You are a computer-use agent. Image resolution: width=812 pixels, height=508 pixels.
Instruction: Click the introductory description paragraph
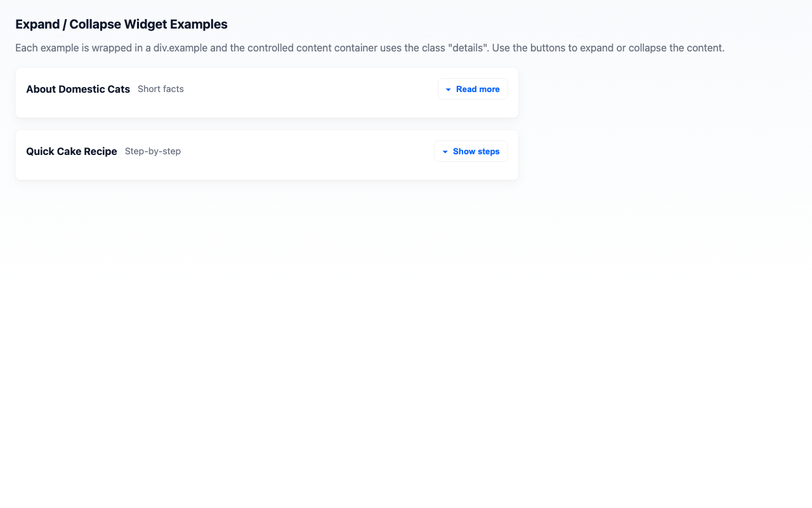tap(369, 48)
